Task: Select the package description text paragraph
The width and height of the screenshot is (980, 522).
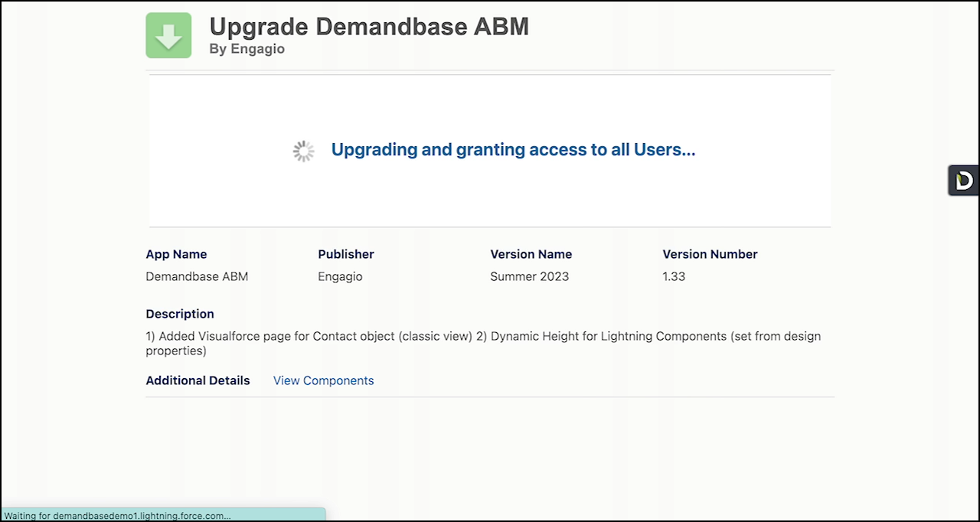Action: click(x=483, y=343)
